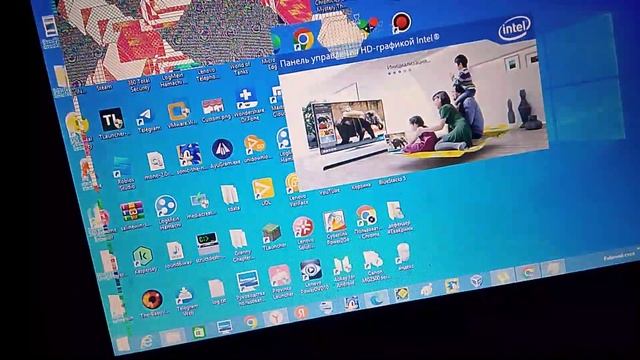This screenshot has height=360, width=640.
Task: Open the VirtualBox cube icon in taskbar
Action: click(477, 281)
